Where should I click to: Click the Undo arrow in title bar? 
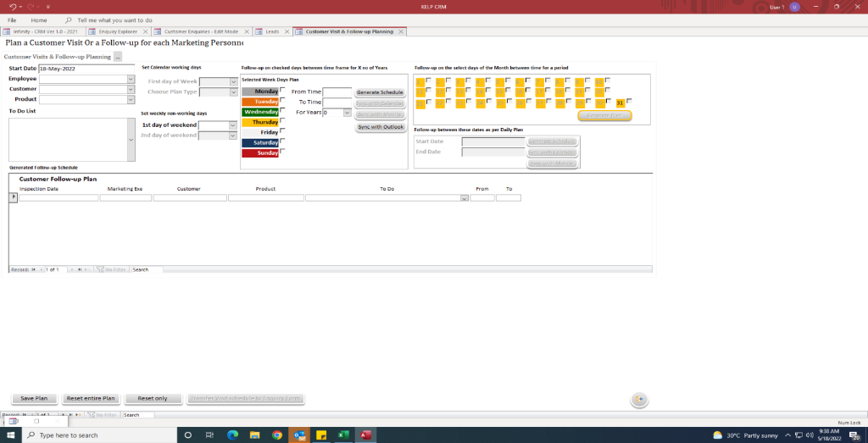14,7
